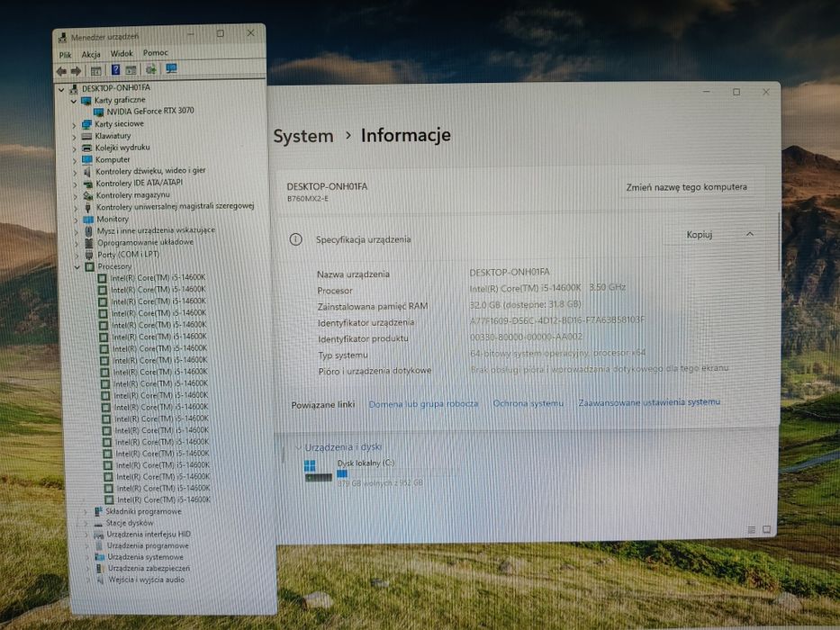Select Urządzenia interfejsu HID tree row
The width and height of the screenshot is (840, 630).
[149, 534]
